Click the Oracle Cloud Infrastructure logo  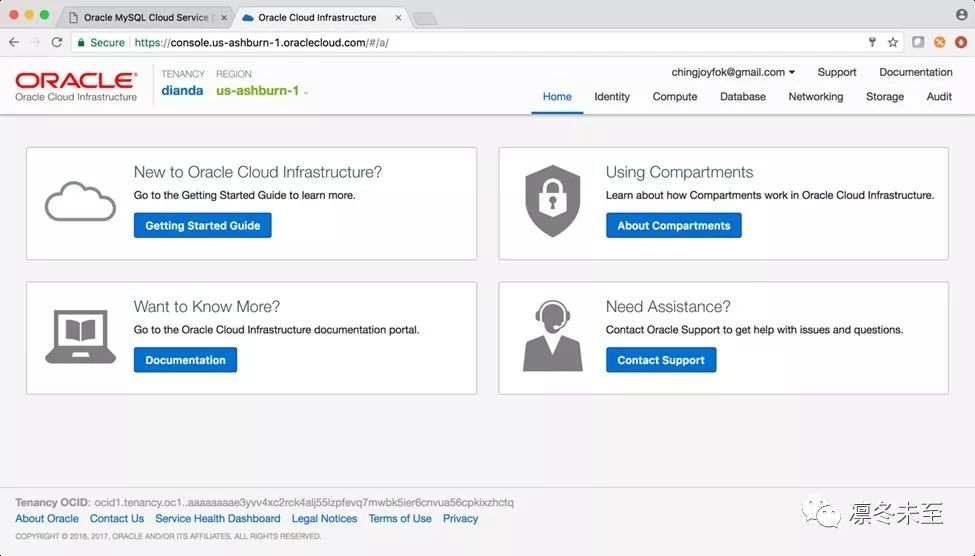pyautogui.click(x=76, y=86)
